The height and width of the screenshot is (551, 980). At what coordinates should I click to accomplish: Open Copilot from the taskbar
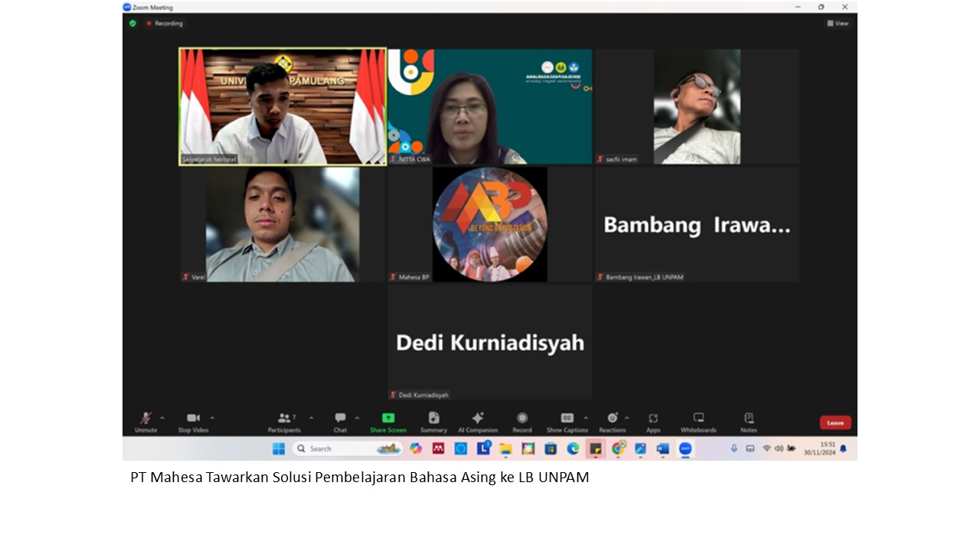point(416,448)
